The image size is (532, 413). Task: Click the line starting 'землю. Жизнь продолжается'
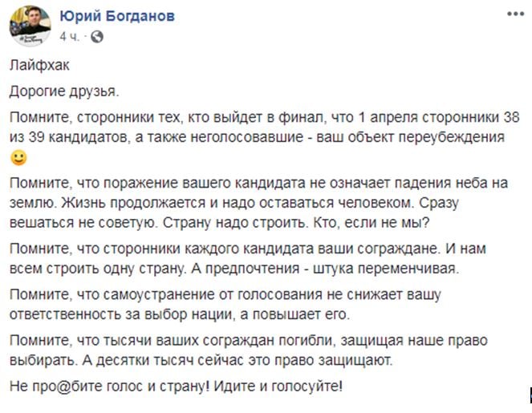coord(234,203)
